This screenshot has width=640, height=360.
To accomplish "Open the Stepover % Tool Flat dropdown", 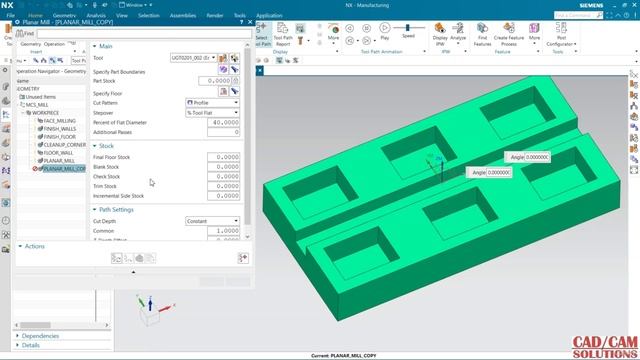I will pyautogui.click(x=212, y=113).
